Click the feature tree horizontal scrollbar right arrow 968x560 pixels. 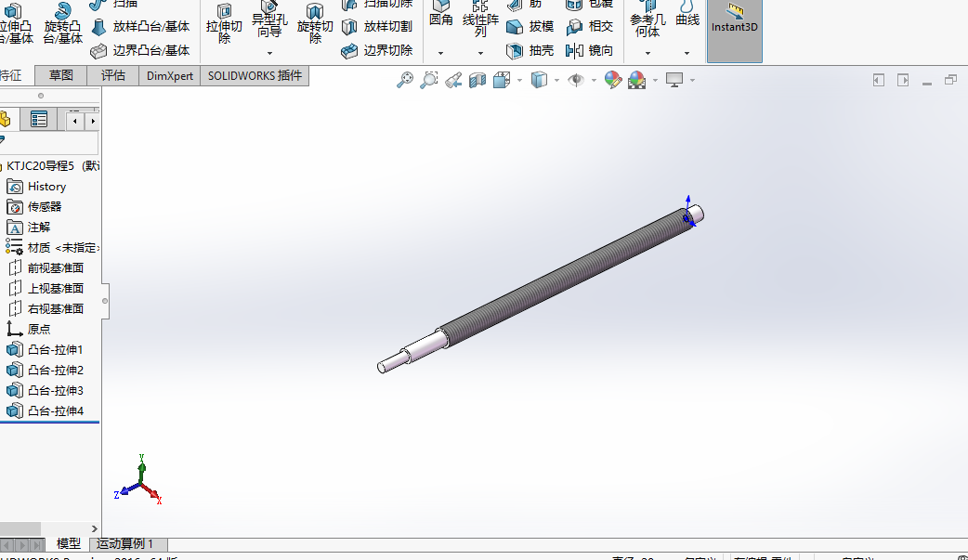pyautogui.click(x=94, y=529)
